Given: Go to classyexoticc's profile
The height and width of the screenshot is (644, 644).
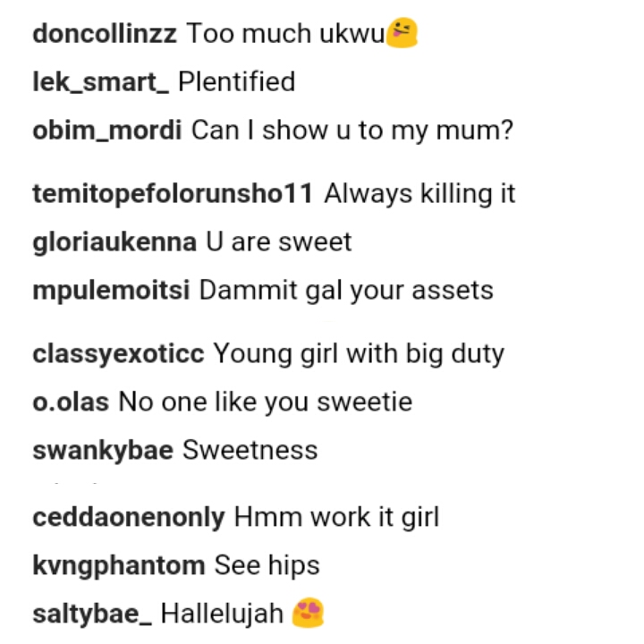Looking at the screenshot, I should (x=118, y=354).
